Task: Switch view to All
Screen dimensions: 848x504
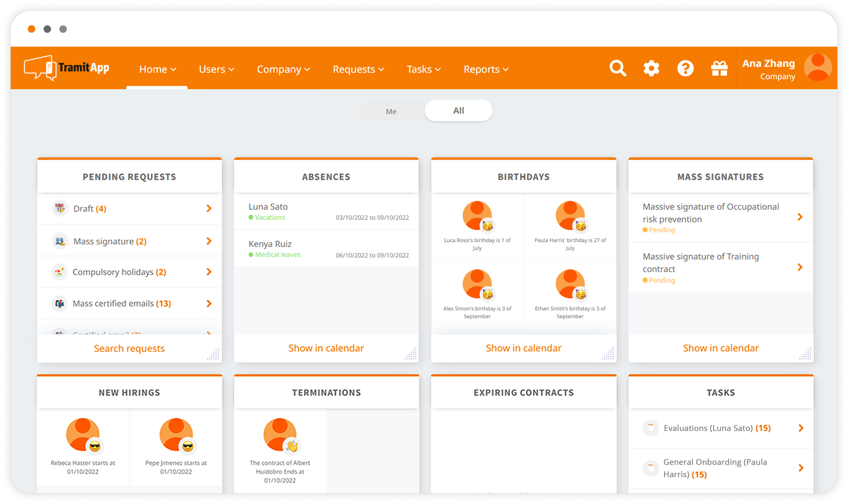Action: (x=458, y=110)
